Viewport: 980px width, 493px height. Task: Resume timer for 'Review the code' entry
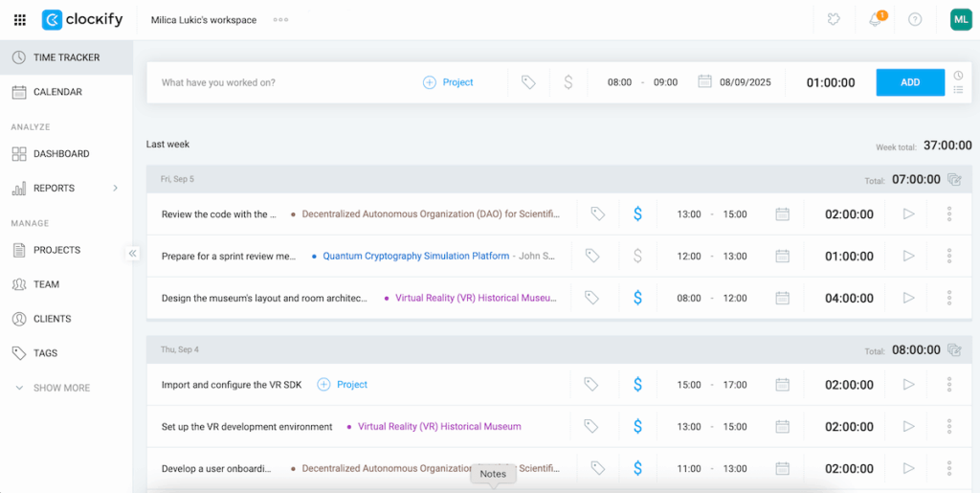tap(909, 214)
